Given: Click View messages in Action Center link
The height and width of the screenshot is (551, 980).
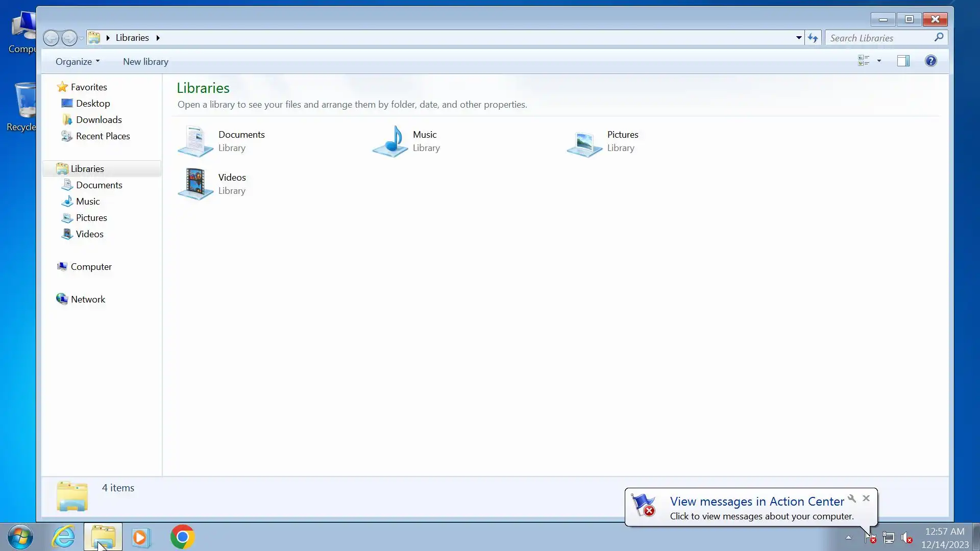Looking at the screenshot, I should pyautogui.click(x=756, y=502).
